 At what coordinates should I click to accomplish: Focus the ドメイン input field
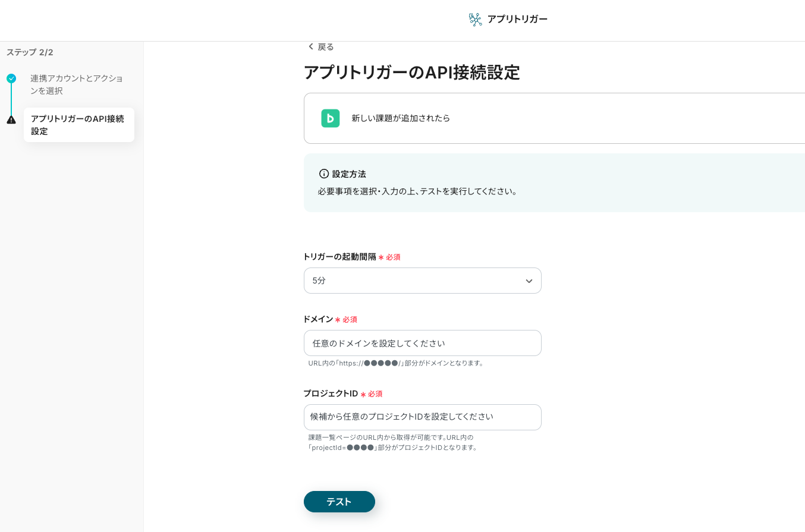[x=422, y=343]
